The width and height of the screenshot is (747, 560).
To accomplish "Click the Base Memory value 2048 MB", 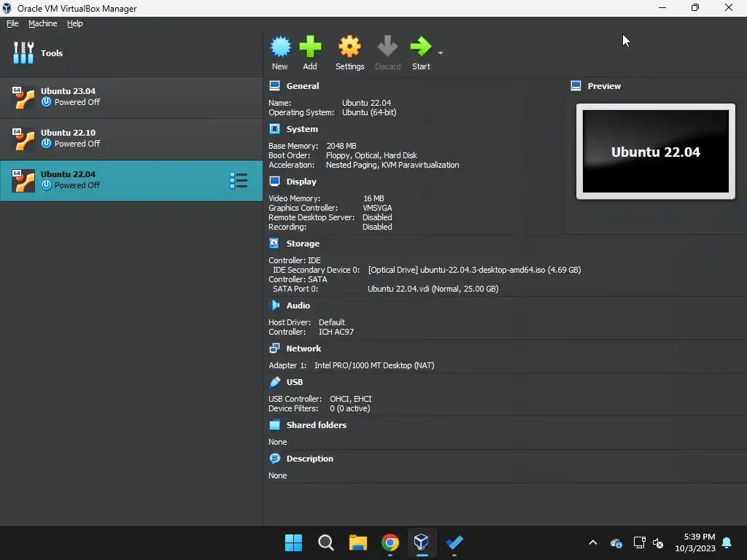I will tap(341, 146).
